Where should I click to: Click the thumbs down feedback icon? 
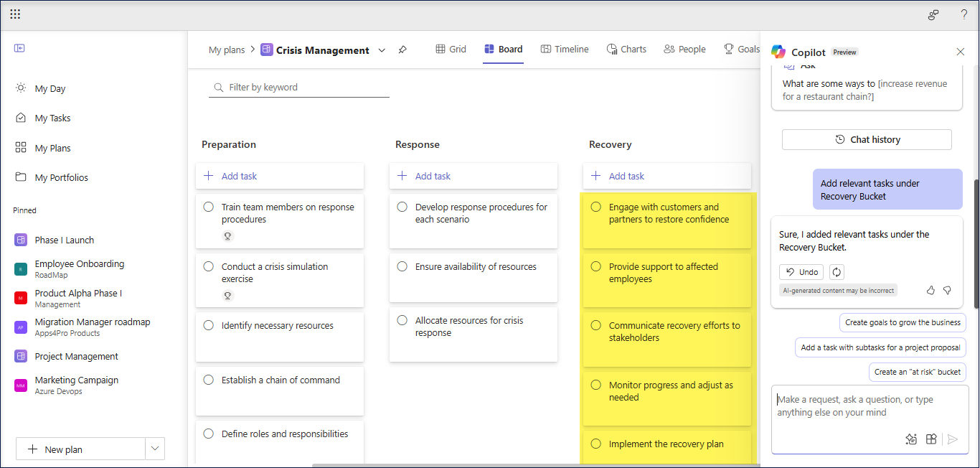pos(947,291)
